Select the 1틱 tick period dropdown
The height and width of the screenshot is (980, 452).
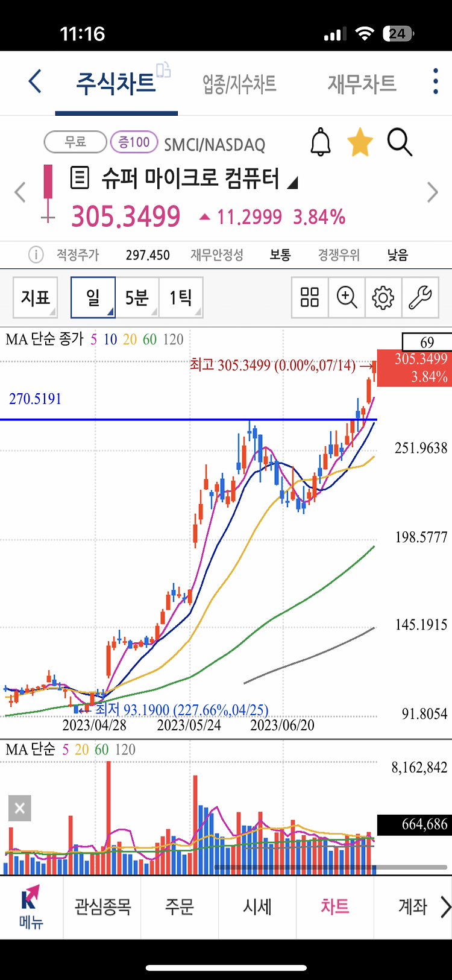tap(180, 297)
